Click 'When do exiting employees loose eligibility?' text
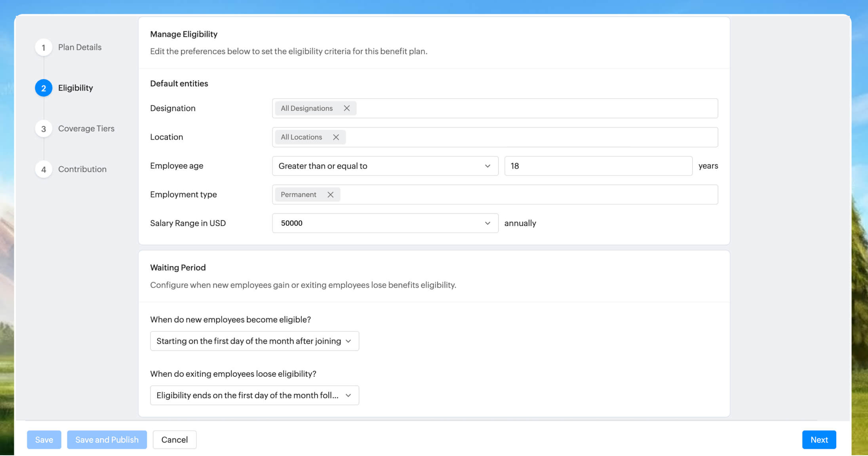 [233, 374]
